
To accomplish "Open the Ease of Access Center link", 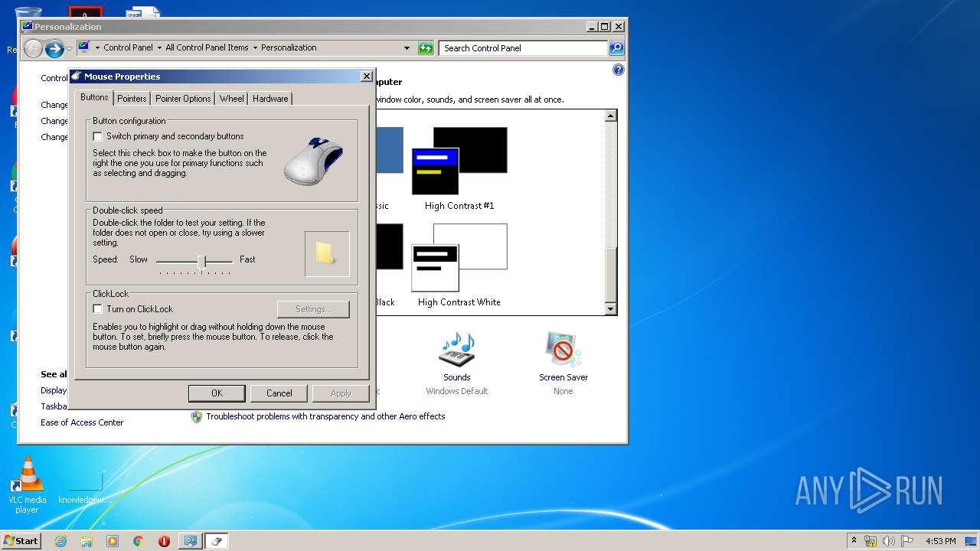I will coord(82,422).
